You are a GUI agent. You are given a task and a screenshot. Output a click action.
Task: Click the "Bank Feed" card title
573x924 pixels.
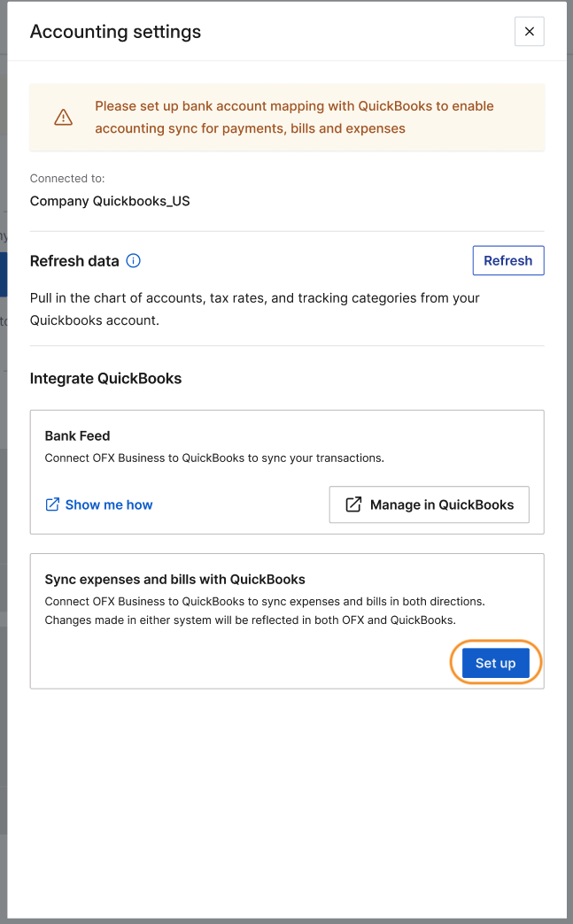coord(77,435)
